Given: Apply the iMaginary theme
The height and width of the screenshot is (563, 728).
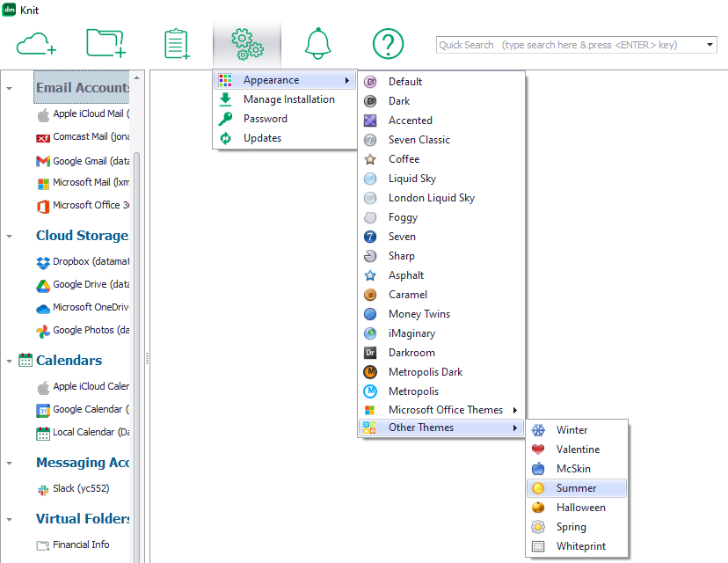Looking at the screenshot, I should tap(440, 333).
